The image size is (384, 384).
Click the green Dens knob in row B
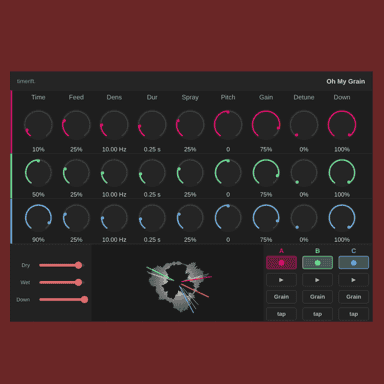114,172
